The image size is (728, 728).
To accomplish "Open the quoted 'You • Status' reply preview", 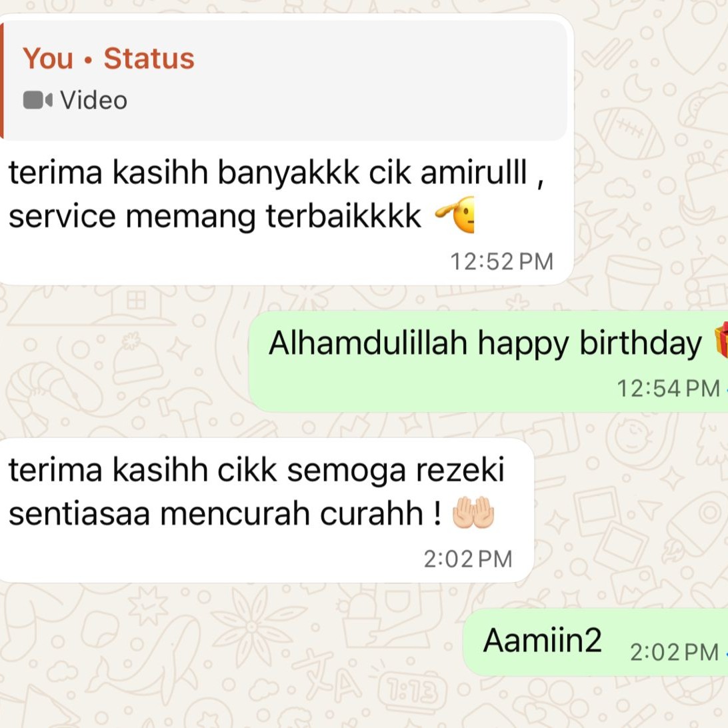I will 283,80.
